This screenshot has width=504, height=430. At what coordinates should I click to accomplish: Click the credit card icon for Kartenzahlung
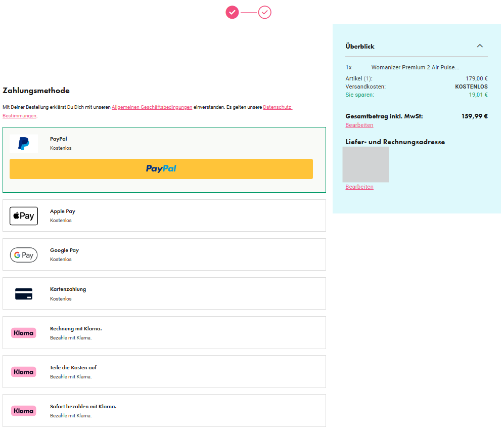24,294
